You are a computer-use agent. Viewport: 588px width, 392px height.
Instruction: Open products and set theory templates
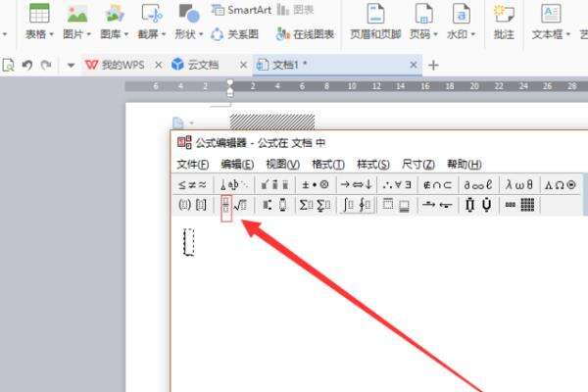tap(478, 205)
